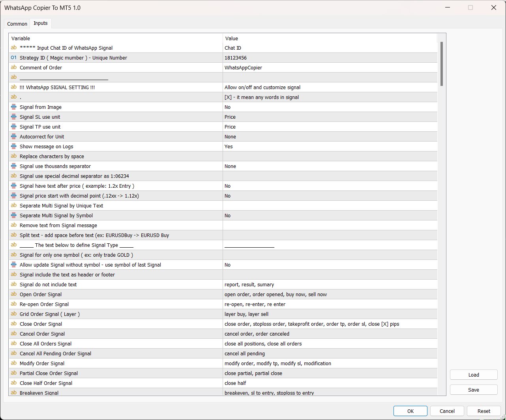Open the 'Signal from Image' value dropdown showing No
This screenshot has width=506, height=420.
(330, 107)
